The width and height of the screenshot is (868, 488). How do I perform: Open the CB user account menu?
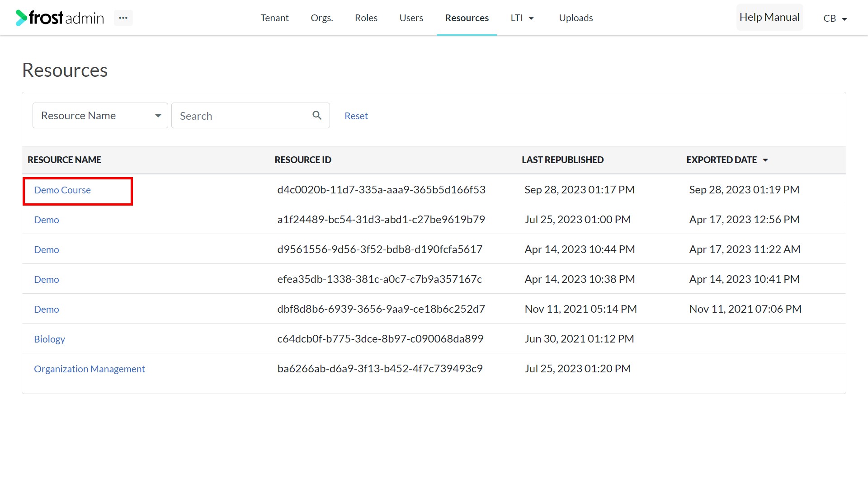pyautogui.click(x=835, y=19)
